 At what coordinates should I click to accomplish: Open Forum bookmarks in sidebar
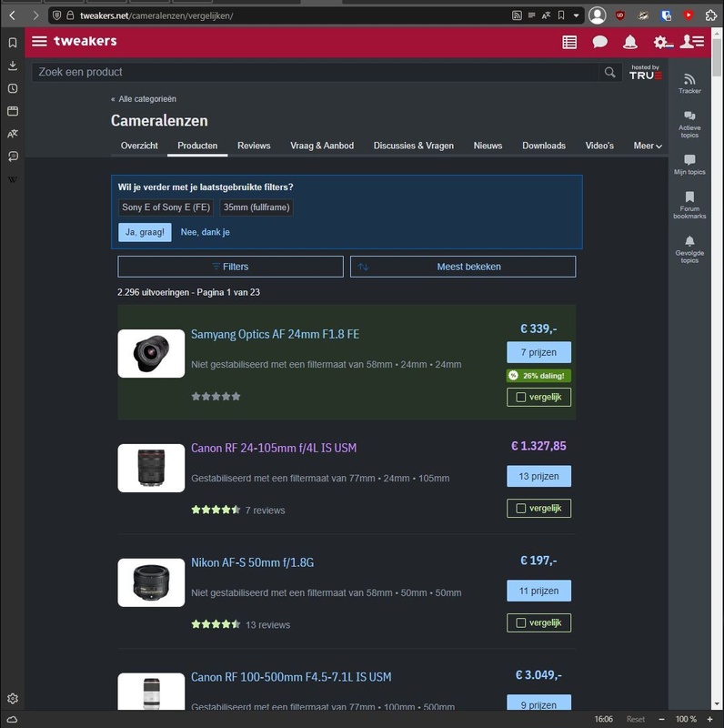point(689,205)
